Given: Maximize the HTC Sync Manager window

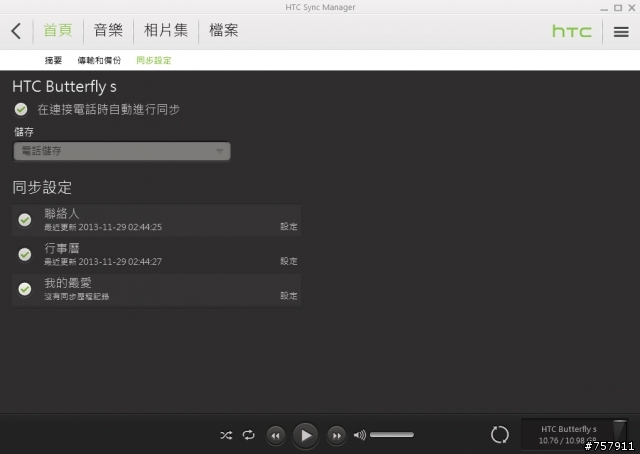Looking at the screenshot, I should (618, 8).
